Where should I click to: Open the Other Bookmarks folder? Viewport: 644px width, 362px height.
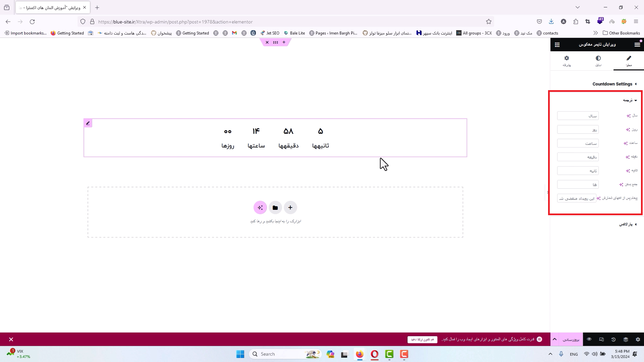tap(621, 33)
